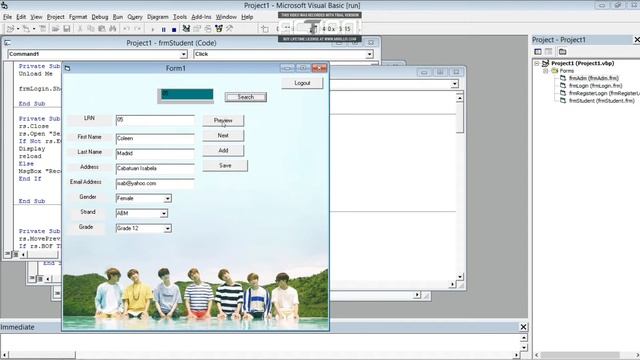The height and width of the screenshot is (360, 640).
Task: Toggle Procedure View in frmStudent code window
Action: click(x=7, y=254)
